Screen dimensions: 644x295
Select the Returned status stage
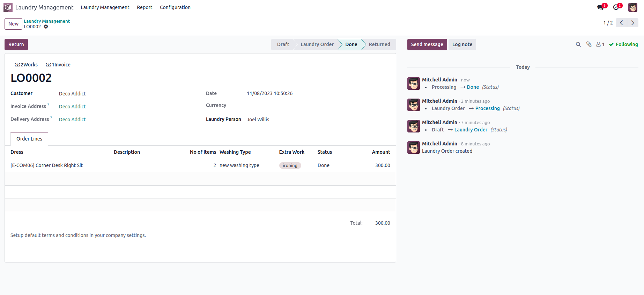pos(379,44)
